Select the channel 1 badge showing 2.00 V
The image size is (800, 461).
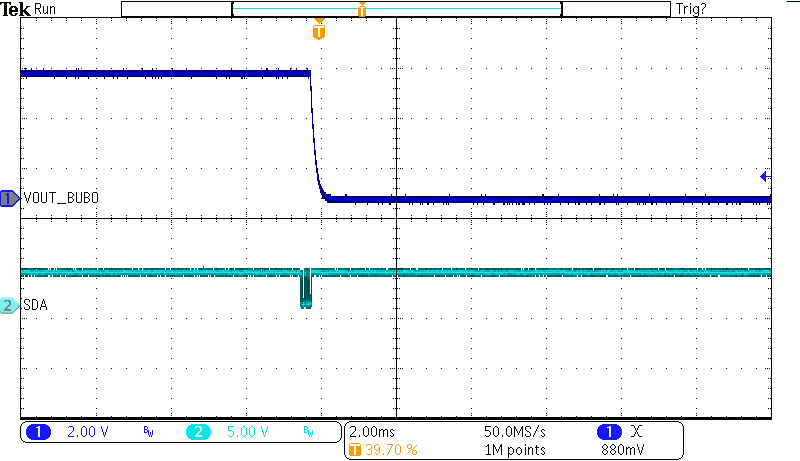point(41,432)
